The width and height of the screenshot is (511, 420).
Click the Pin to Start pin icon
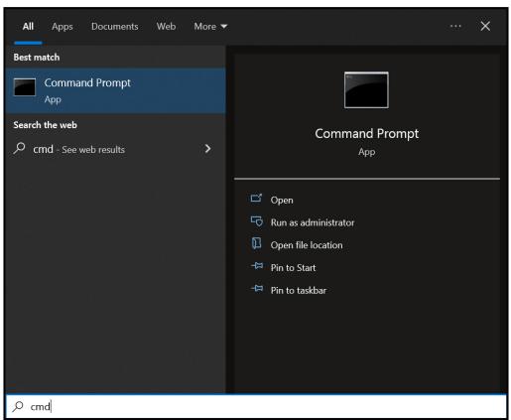257,266
